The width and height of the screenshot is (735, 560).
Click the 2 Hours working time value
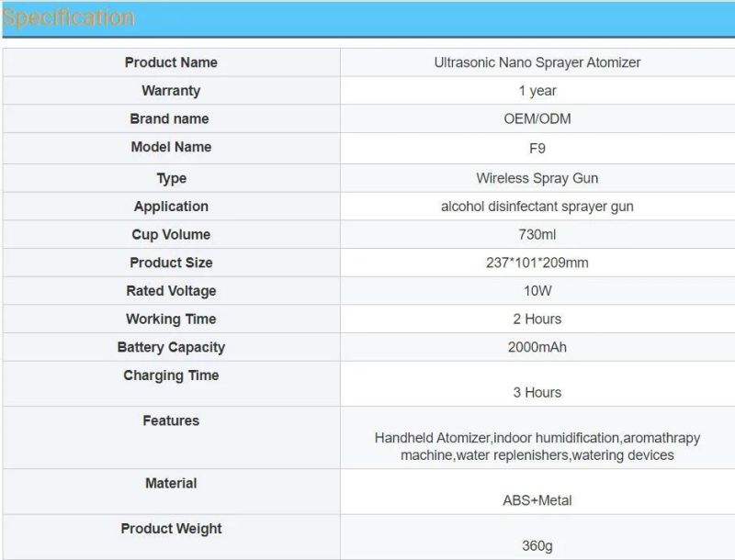click(537, 319)
